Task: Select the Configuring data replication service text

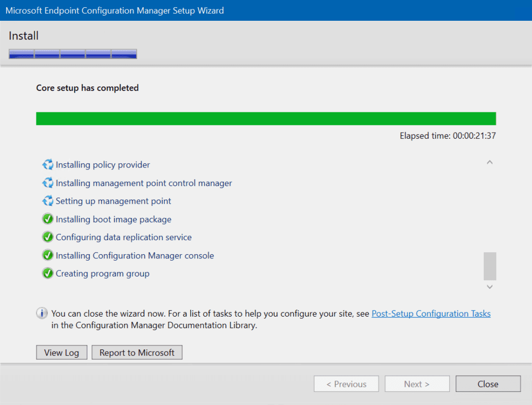Action: (x=124, y=237)
